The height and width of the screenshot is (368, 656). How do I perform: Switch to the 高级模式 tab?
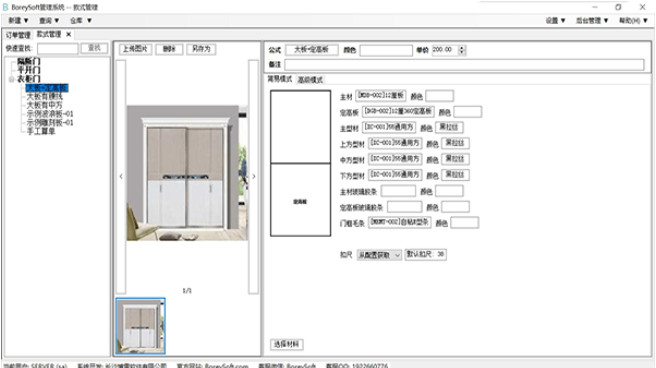[310, 79]
